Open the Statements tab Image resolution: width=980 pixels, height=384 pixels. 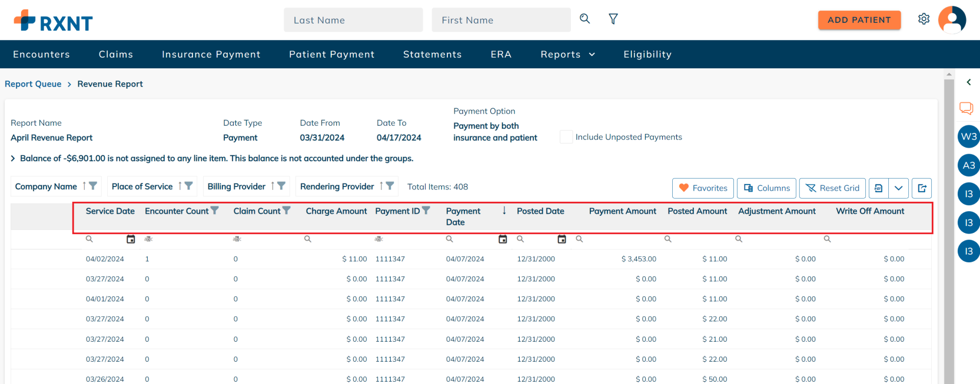(433, 54)
